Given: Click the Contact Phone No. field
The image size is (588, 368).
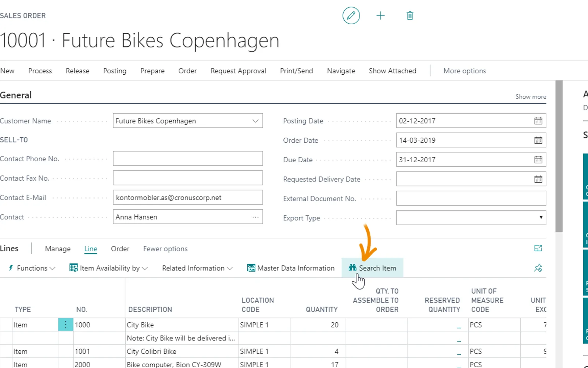Looking at the screenshot, I should (188, 159).
